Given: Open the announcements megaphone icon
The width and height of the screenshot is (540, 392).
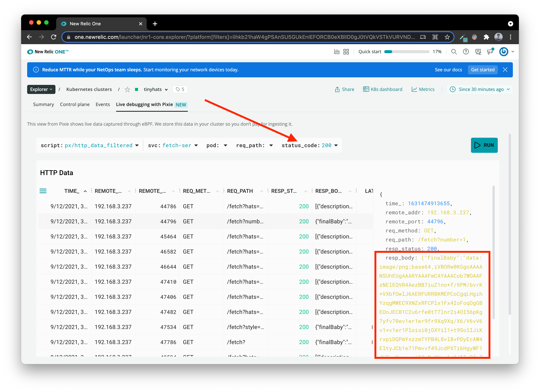Looking at the screenshot, I should coord(490,52).
